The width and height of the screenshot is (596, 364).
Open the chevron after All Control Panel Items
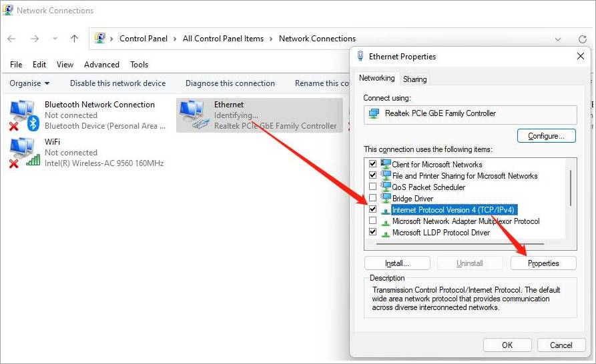(271, 39)
